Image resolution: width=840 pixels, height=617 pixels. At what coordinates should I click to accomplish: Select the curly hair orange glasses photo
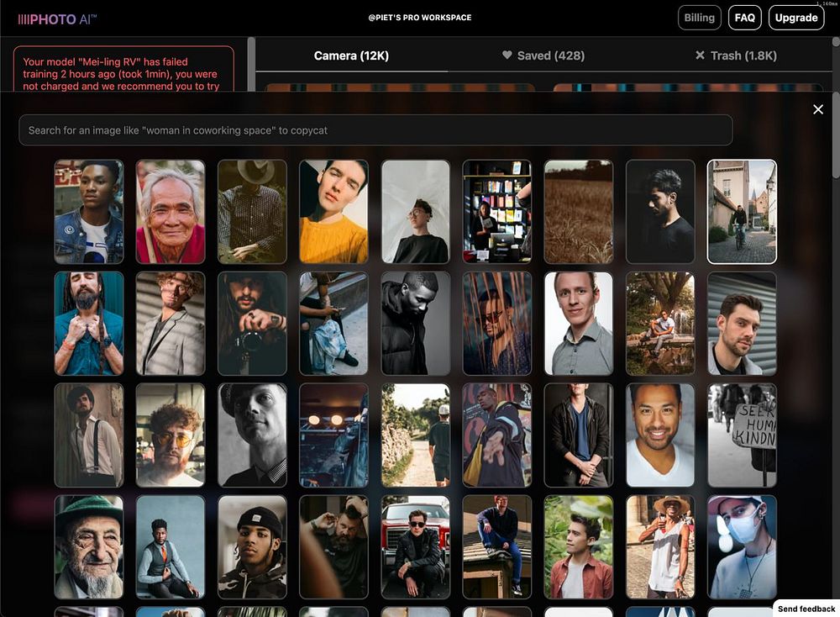[171, 435]
